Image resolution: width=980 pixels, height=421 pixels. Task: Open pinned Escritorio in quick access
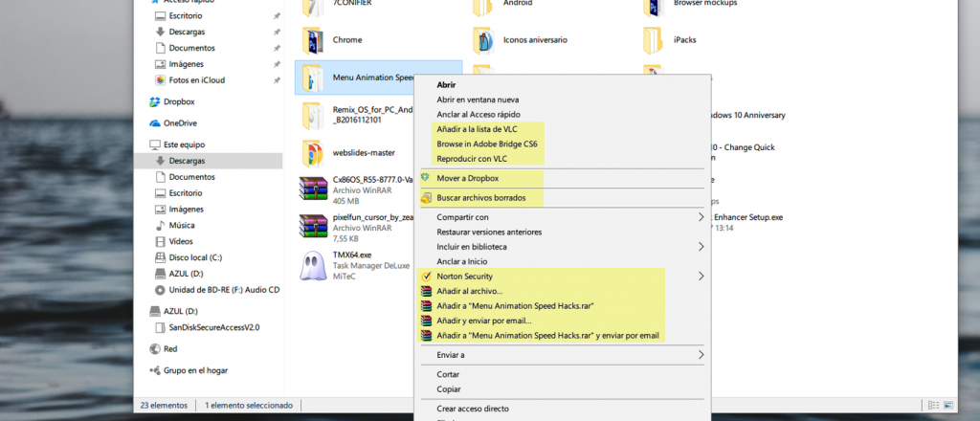[186, 15]
